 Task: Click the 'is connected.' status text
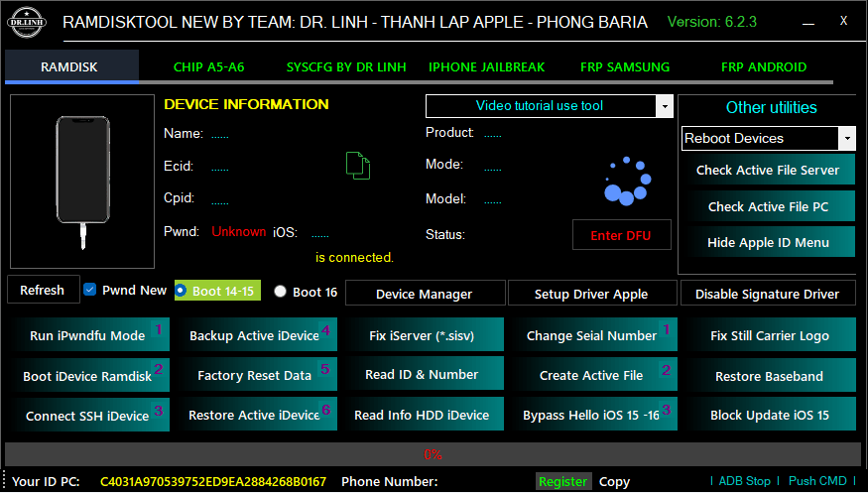pyautogui.click(x=354, y=258)
